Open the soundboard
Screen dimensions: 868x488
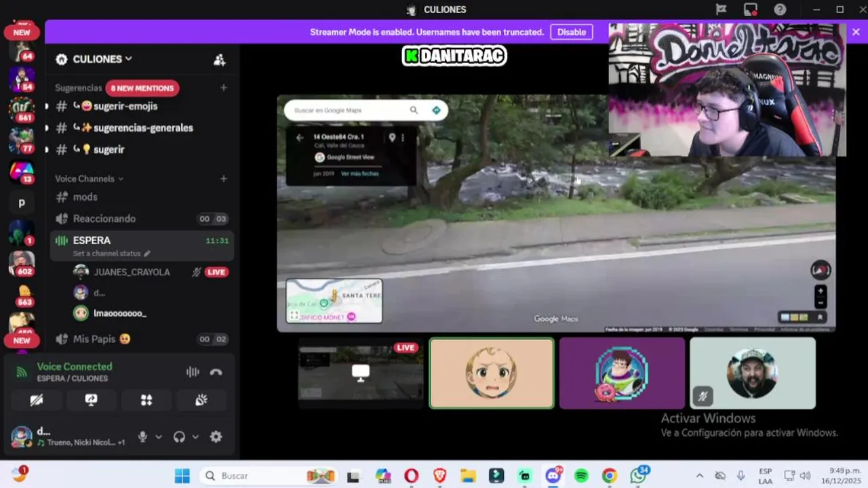[x=201, y=400]
